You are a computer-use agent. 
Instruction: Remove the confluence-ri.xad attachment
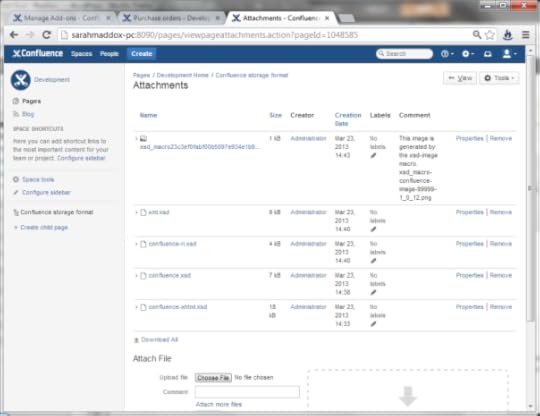[501, 244]
